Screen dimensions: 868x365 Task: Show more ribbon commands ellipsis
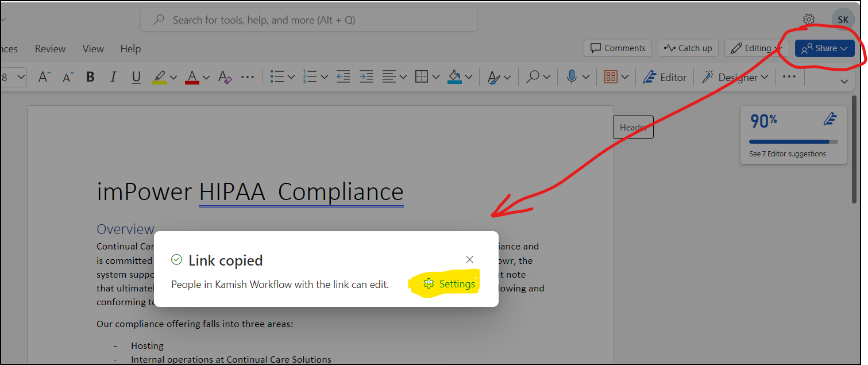789,76
